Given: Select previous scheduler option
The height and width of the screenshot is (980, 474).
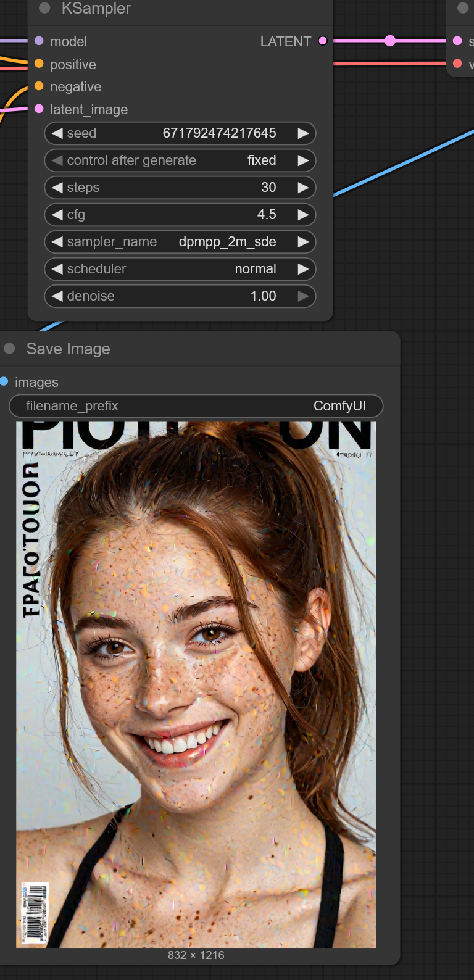Looking at the screenshot, I should [57, 269].
